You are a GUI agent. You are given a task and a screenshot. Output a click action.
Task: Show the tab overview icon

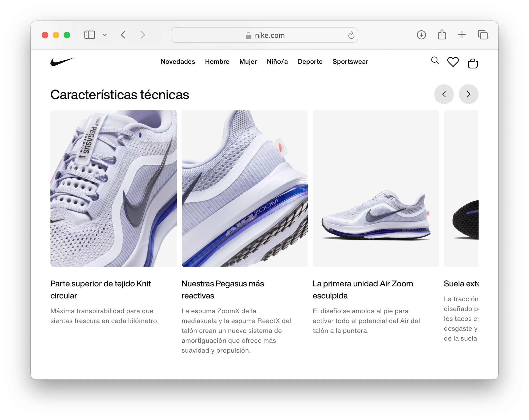[x=482, y=35]
